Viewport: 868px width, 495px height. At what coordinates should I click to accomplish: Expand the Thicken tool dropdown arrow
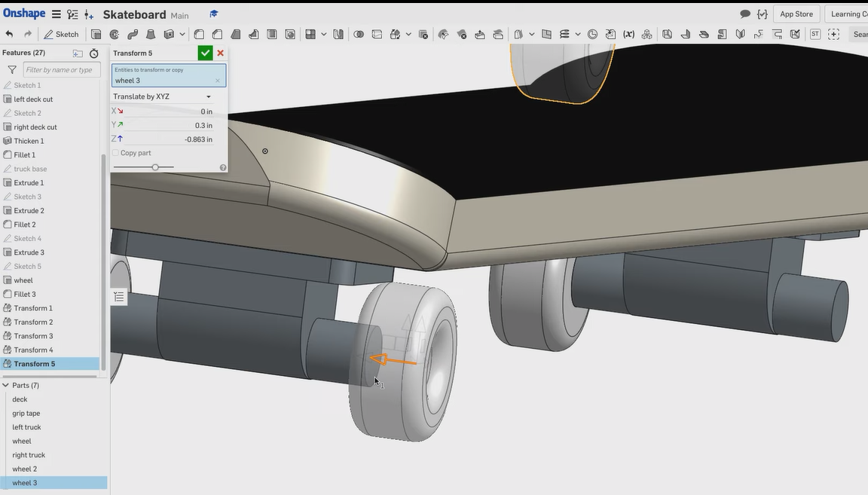182,34
